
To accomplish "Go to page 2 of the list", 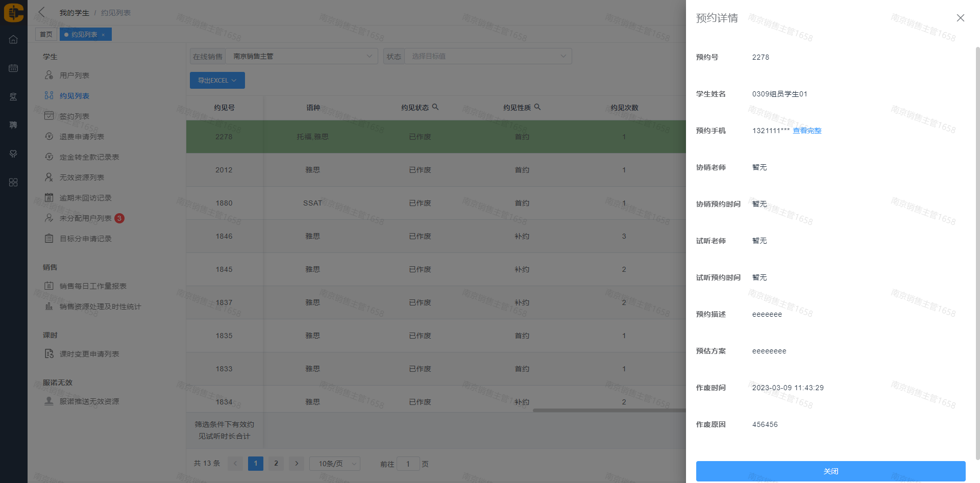I will pos(276,464).
